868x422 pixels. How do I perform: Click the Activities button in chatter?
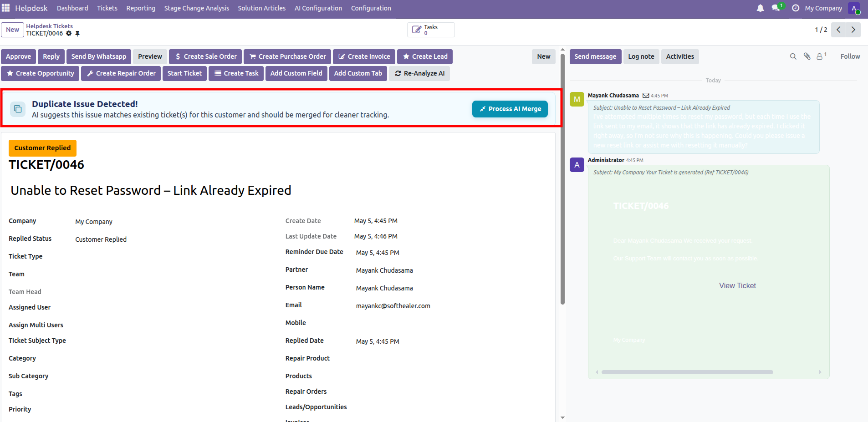(x=680, y=56)
